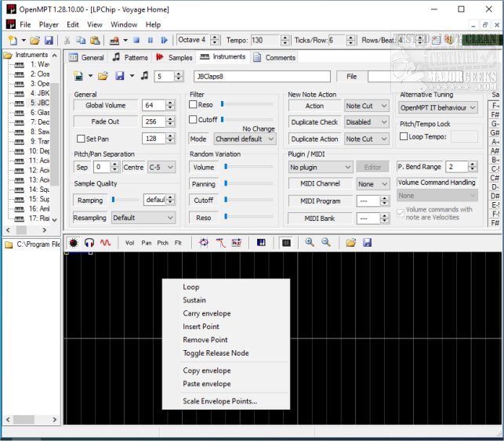Choose Insert Point from context menu
This screenshot has height=441, width=504.
[201, 327]
